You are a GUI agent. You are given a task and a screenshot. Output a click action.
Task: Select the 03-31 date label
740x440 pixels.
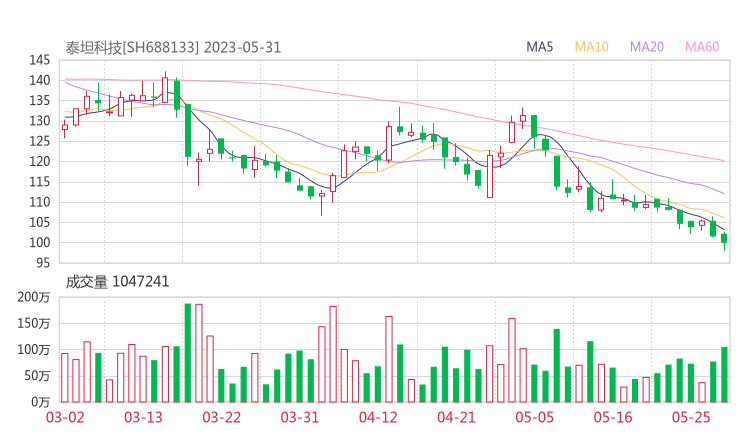[300, 417]
